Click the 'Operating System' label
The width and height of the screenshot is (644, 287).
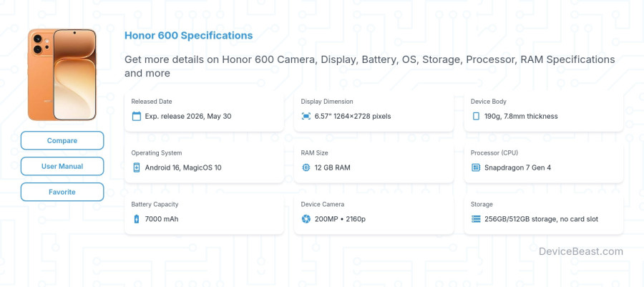click(x=157, y=152)
